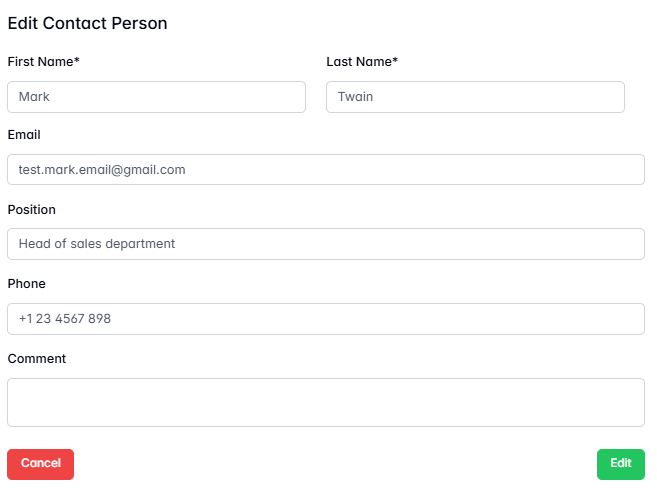The width and height of the screenshot is (657, 490).
Task: Click the 'Position' field label
Action: click(x=32, y=210)
